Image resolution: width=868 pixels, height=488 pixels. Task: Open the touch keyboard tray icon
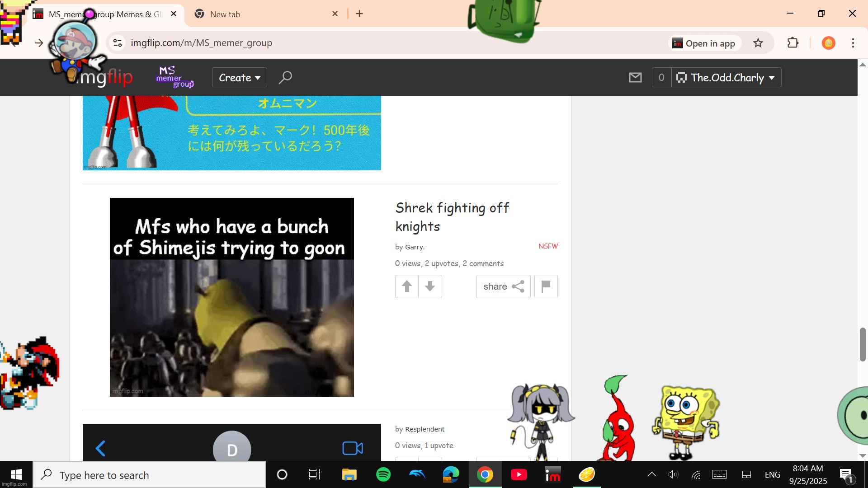point(719,474)
